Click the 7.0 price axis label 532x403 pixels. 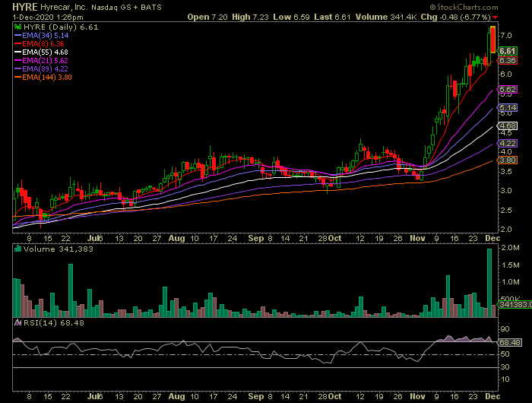[506, 36]
